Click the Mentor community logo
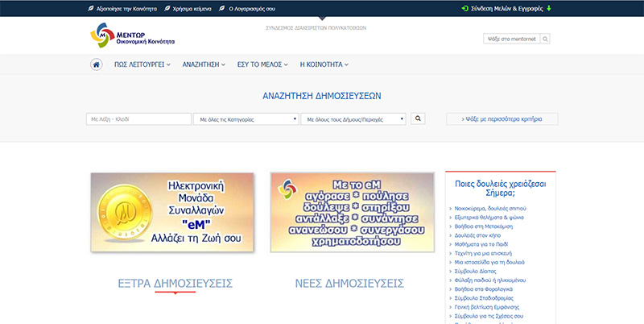The height and width of the screenshot is (324, 644). pyautogui.click(x=133, y=35)
